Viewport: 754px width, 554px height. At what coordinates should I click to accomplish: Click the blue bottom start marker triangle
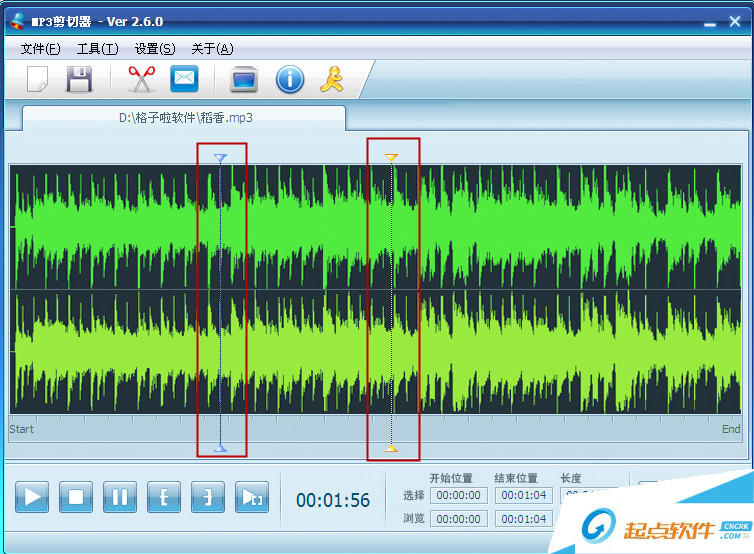[220, 448]
